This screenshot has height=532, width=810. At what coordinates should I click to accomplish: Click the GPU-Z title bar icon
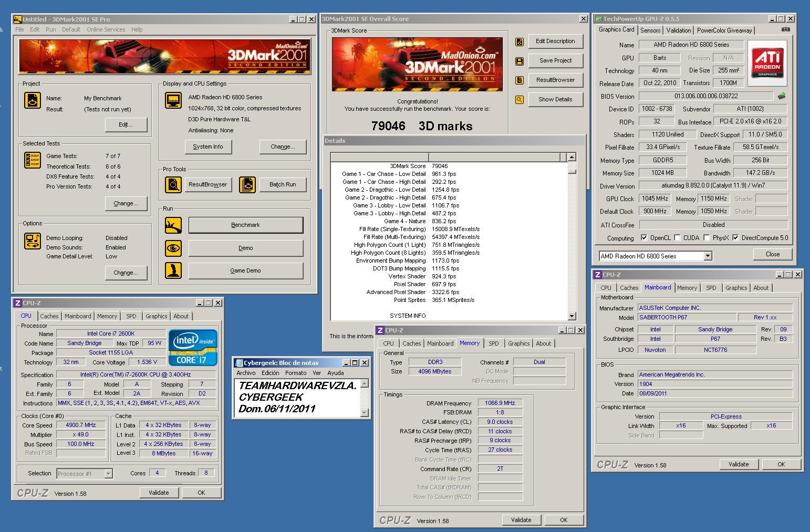(598, 19)
